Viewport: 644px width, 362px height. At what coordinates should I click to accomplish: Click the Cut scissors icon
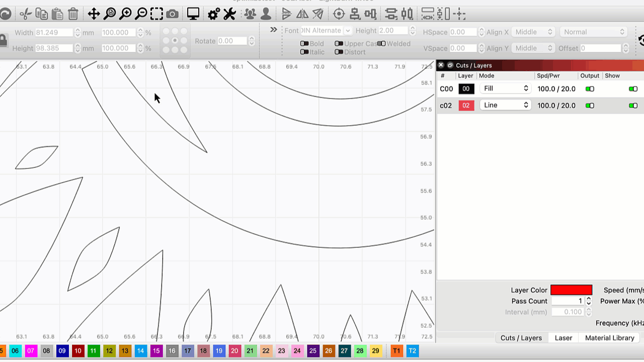[25, 14]
